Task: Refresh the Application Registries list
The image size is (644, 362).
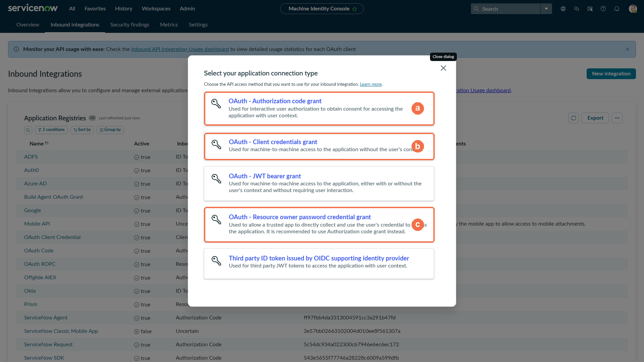Action: pos(574,118)
